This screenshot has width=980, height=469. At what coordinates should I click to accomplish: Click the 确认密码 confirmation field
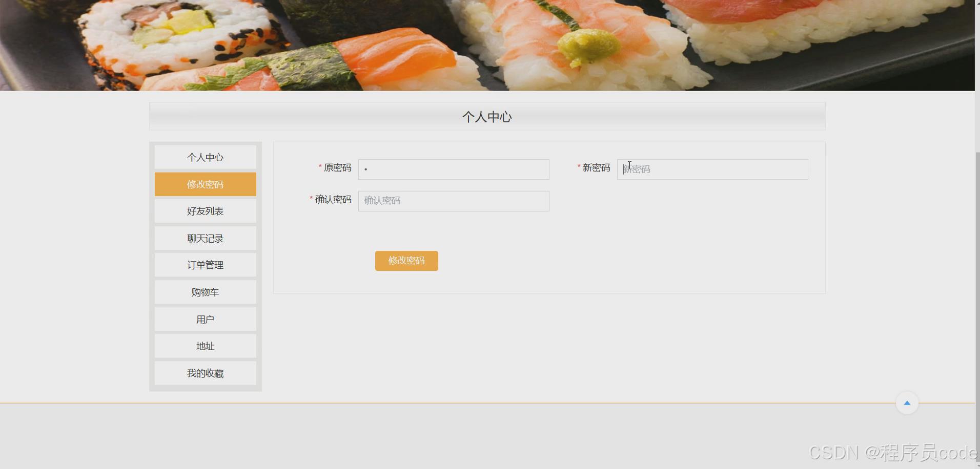[x=453, y=201]
